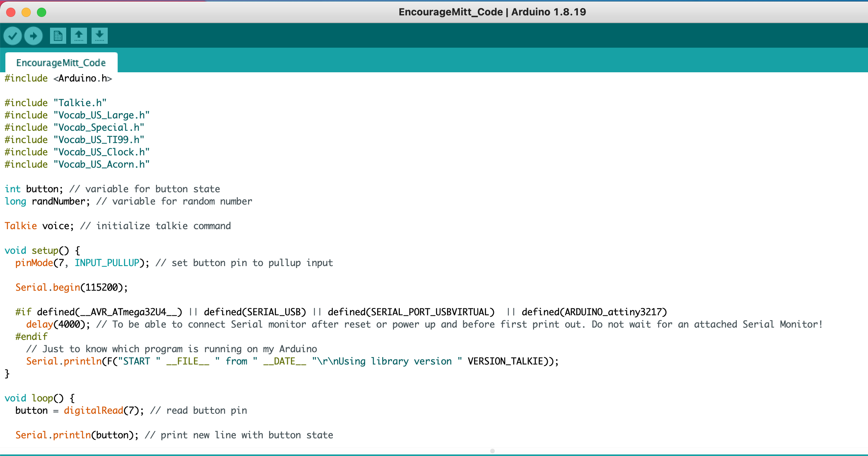Click the 'defined(ARDUINO_attiny3217)' text

[x=594, y=312]
